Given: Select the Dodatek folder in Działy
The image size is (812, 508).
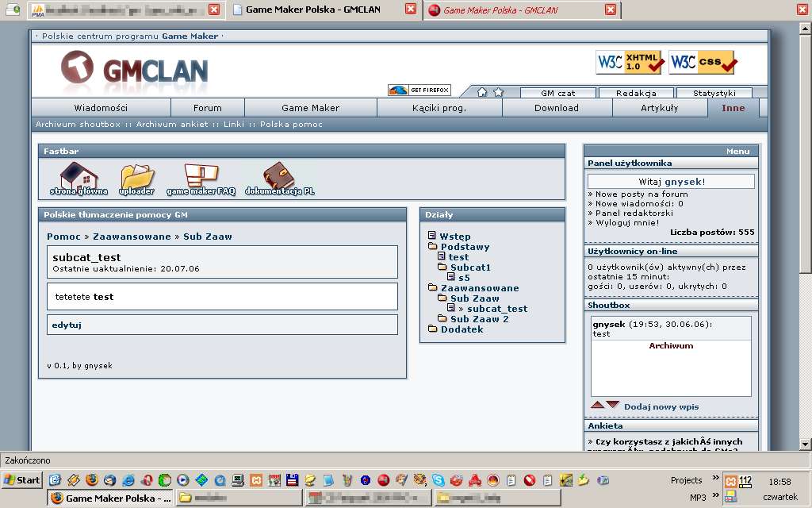Looking at the screenshot, I should tap(462, 329).
